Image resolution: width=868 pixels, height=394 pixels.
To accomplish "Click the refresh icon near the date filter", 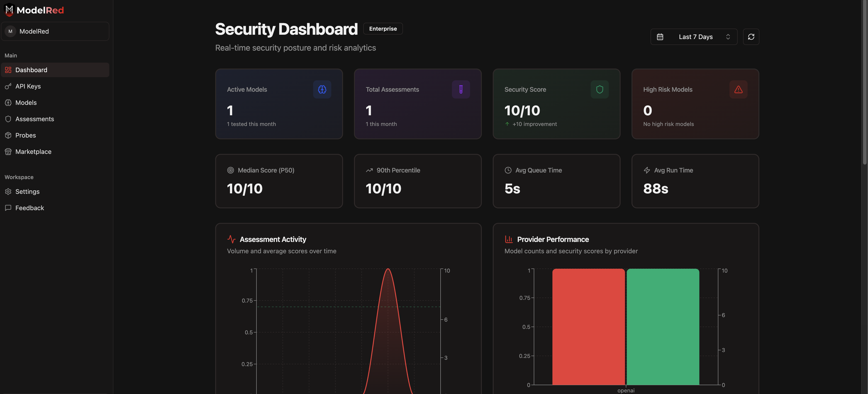I will [751, 37].
